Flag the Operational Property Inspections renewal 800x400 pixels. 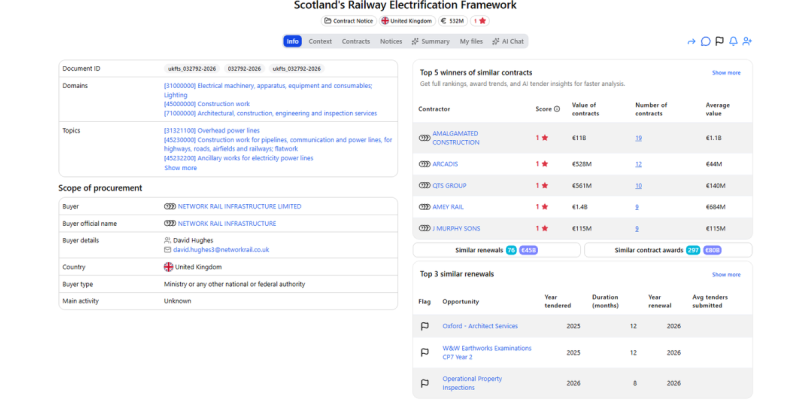[424, 383]
